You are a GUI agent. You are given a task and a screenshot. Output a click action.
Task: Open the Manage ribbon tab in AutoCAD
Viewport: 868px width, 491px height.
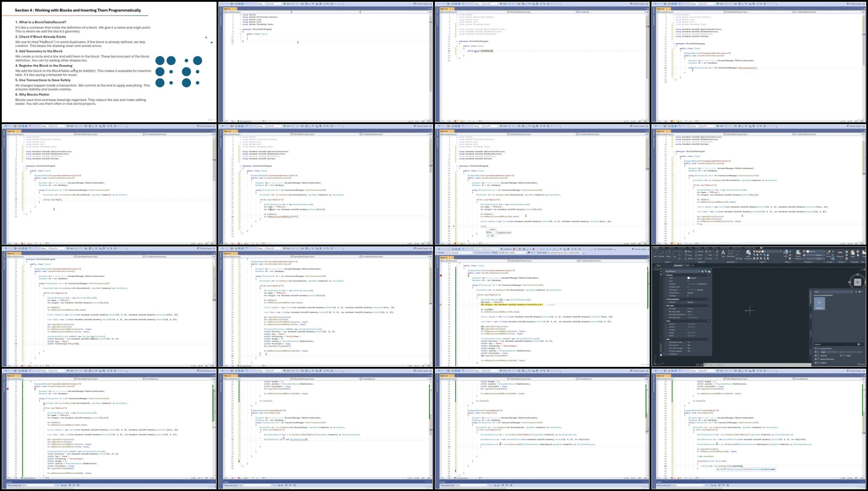point(698,248)
